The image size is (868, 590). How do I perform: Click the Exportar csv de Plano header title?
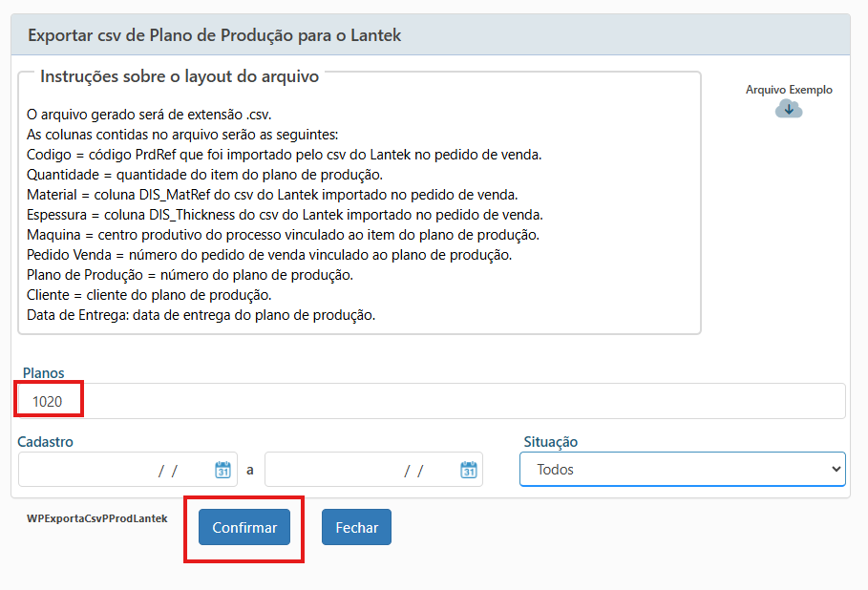tap(214, 35)
